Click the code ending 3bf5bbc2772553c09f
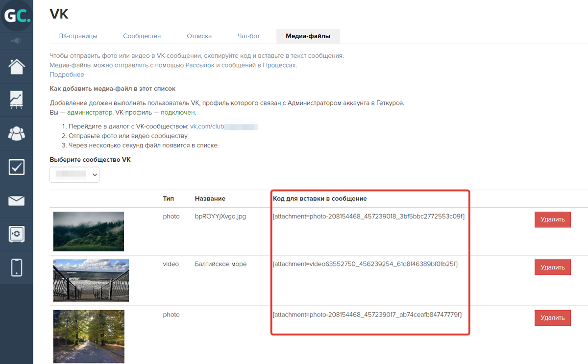The height and width of the screenshot is (364, 588). (x=368, y=217)
